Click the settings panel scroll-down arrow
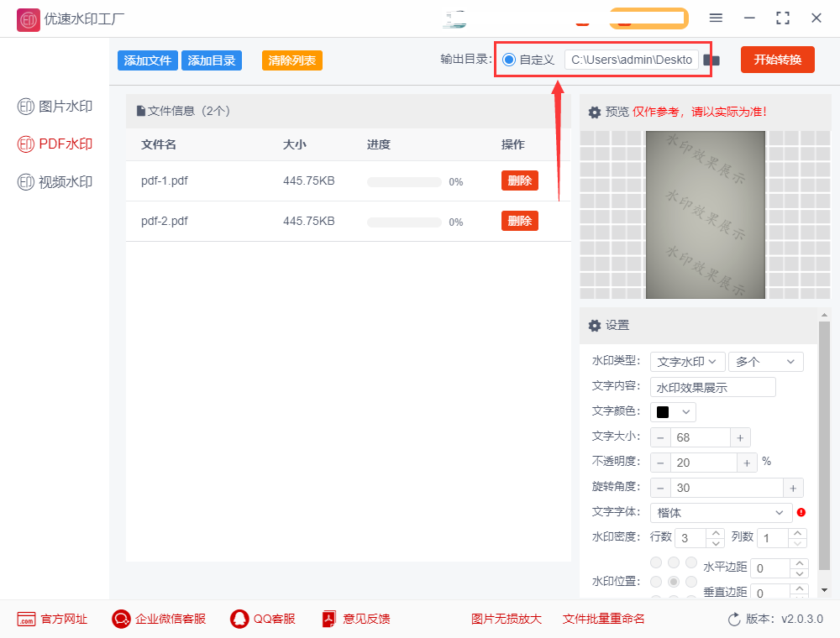 [824, 590]
